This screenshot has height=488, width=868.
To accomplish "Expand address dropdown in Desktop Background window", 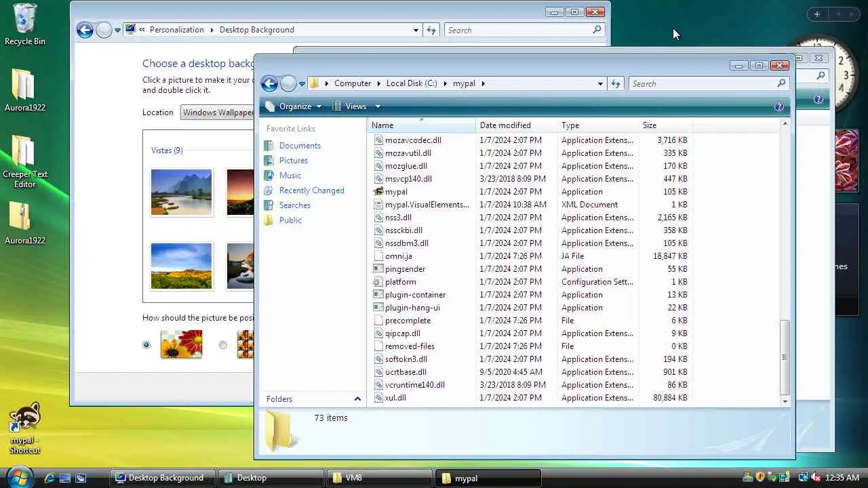I will (416, 30).
